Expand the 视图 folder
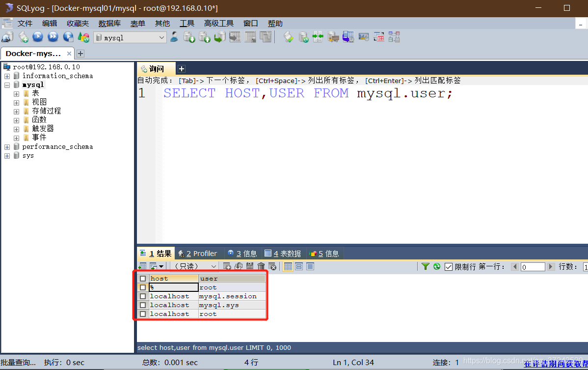Image resolution: width=588 pixels, height=370 pixels. [x=16, y=103]
